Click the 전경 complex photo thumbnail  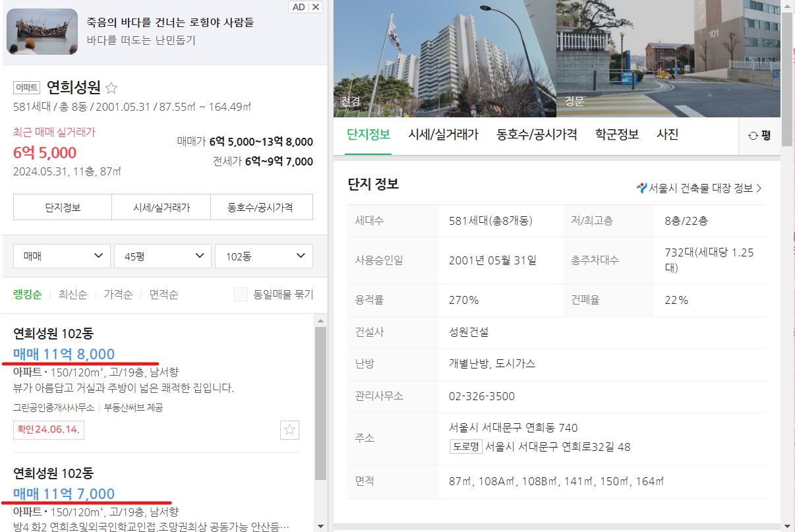tap(444, 59)
